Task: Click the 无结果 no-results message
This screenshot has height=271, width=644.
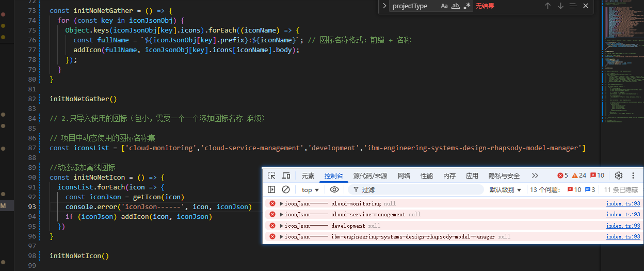Action: (485, 6)
